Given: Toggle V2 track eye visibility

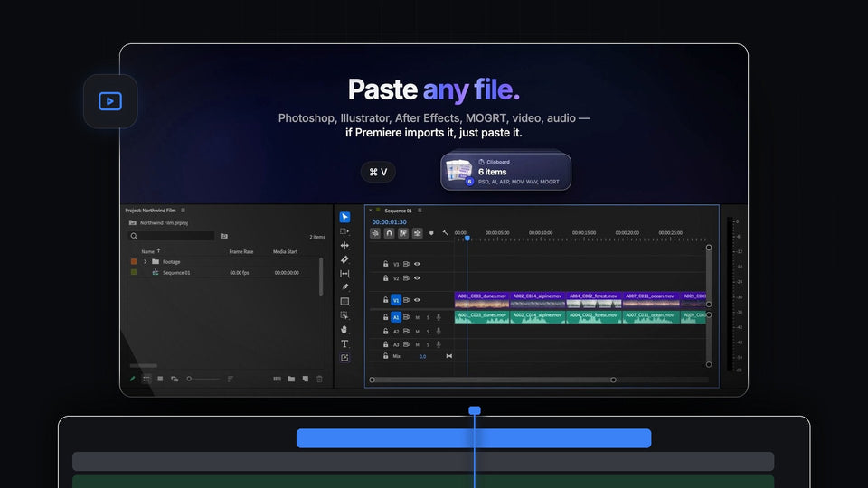Looking at the screenshot, I should point(417,278).
